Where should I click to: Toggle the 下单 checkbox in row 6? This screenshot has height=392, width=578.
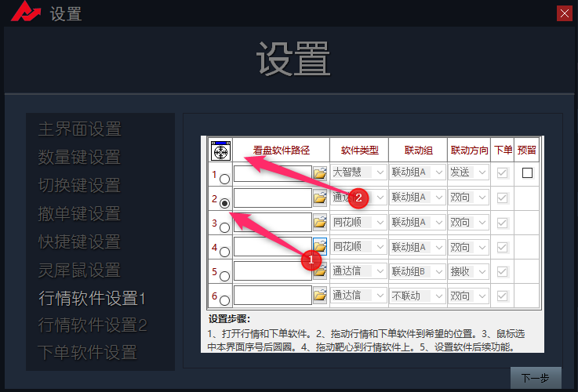(x=502, y=296)
